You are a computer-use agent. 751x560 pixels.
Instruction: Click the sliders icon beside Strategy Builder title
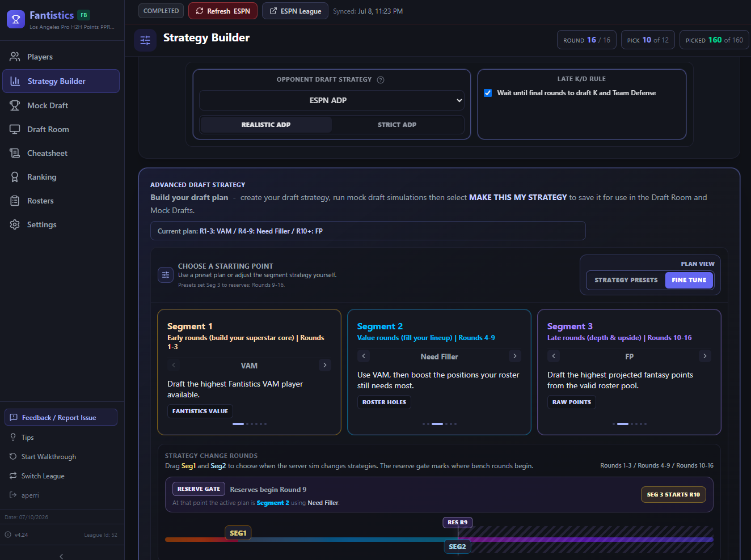point(145,40)
